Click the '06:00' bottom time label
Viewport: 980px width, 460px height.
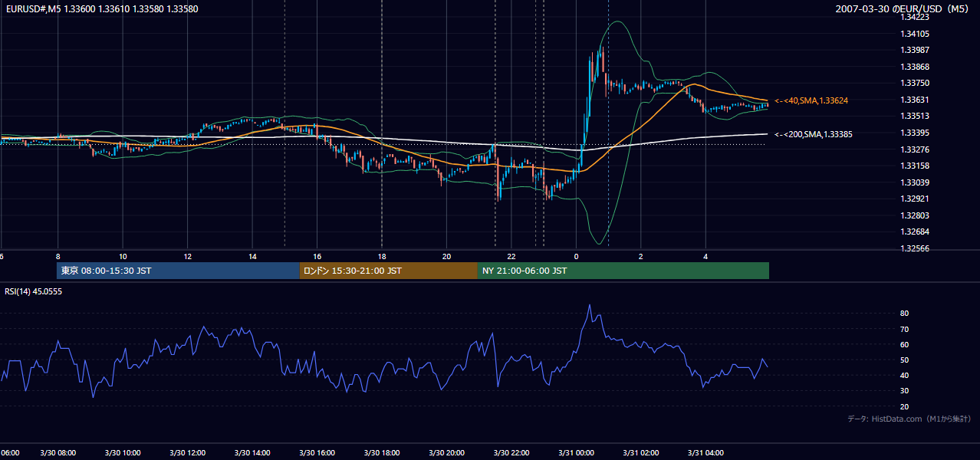tap(9, 453)
